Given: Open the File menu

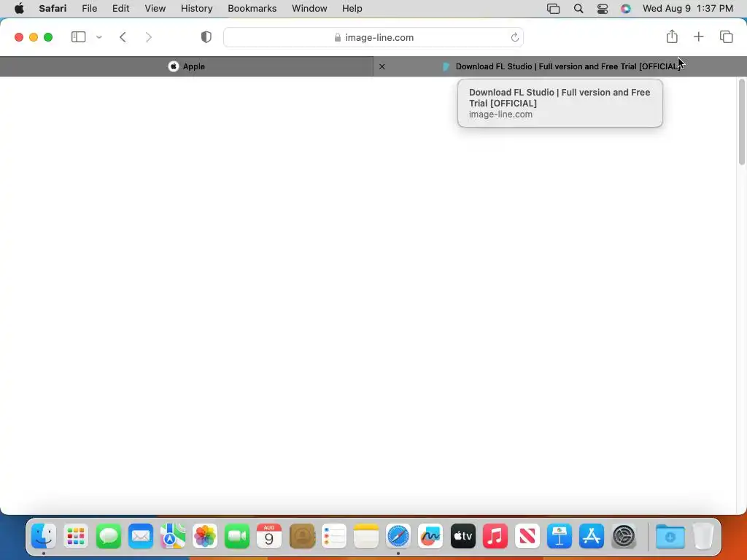Looking at the screenshot, I should click(90, 9).
